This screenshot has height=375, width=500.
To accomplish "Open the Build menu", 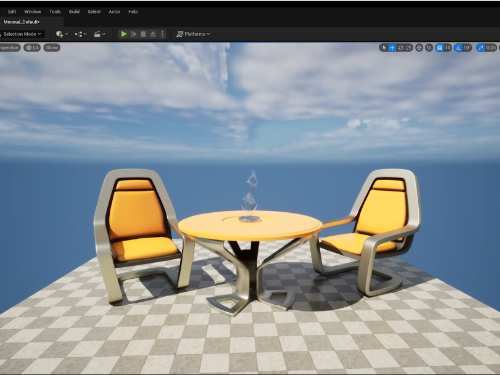I will tap(74, 12).
